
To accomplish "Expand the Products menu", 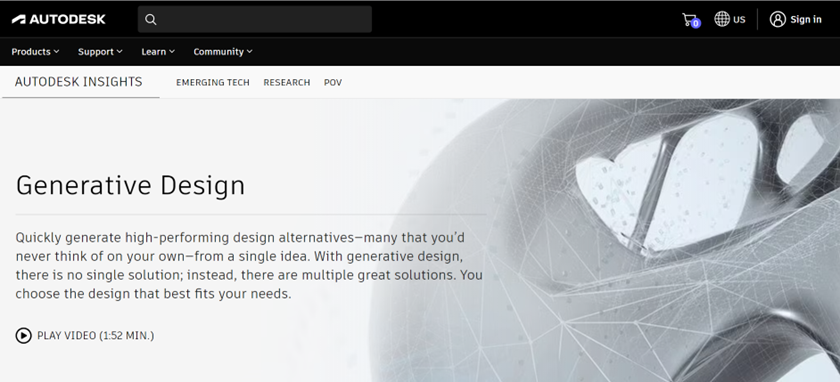I will coord(35,52).
